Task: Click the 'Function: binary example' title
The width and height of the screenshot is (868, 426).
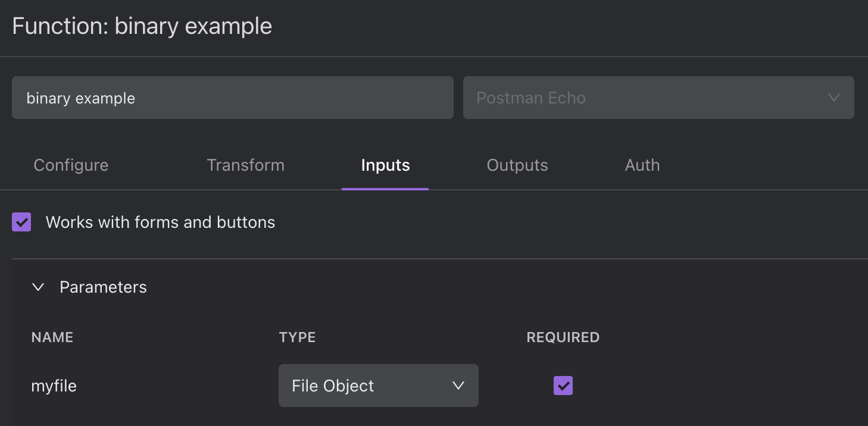Action: pyautogui.click(x=142, y=26)
